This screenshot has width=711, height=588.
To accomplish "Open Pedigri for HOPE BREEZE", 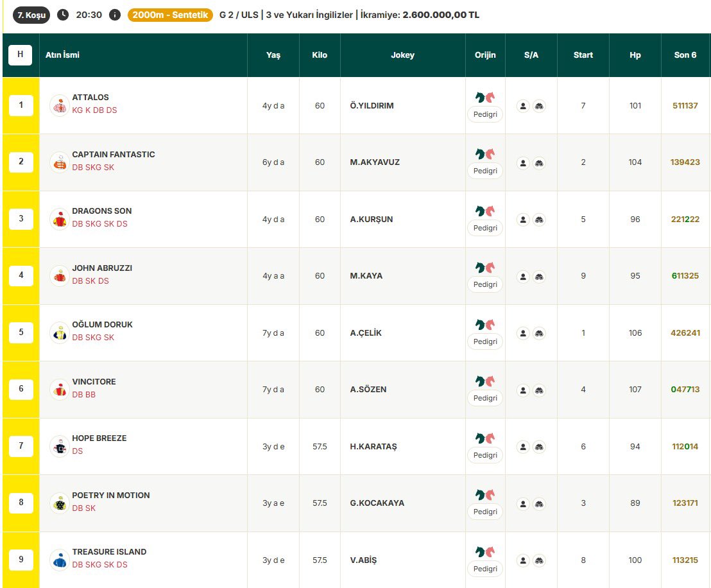I will point(485,455).
